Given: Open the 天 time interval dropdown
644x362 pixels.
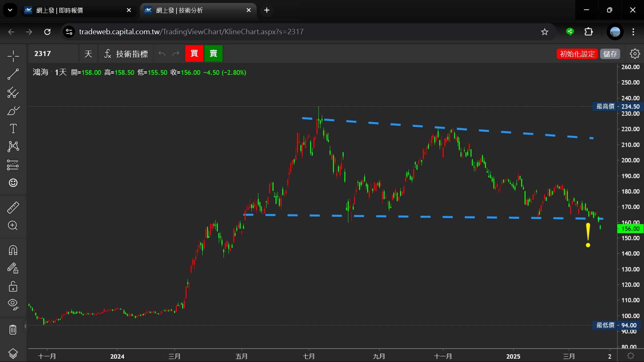Looking at the screenshot, I should [x=88, y=54].
